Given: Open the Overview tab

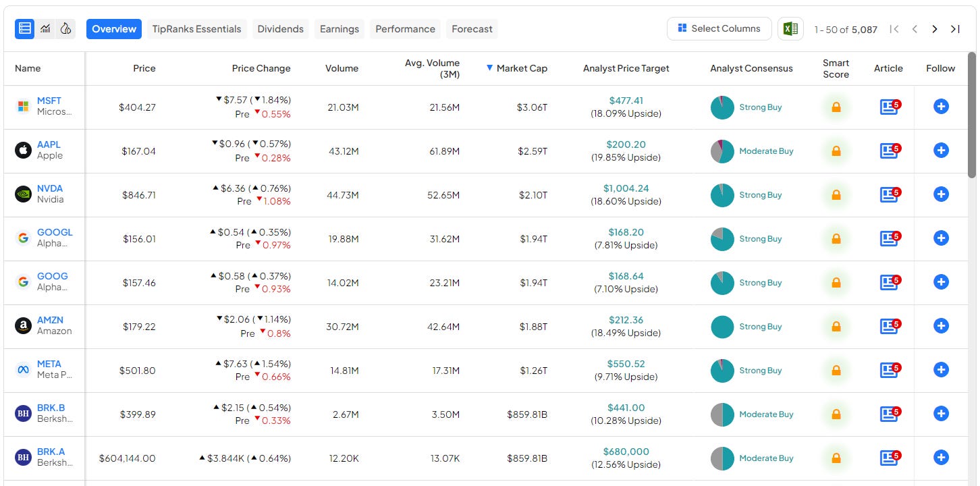Looking at the screenshot, I should pos(114,29).
